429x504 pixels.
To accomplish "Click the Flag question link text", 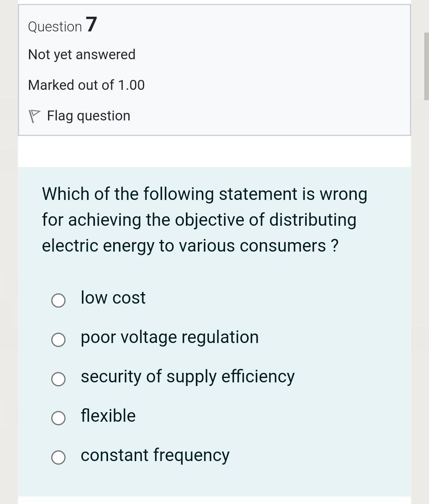I will click(x=88, y=116).
